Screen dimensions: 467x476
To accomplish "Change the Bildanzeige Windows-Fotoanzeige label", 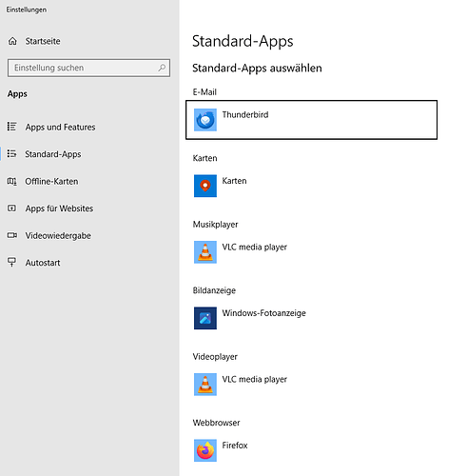I will click(x=263, y=313).
